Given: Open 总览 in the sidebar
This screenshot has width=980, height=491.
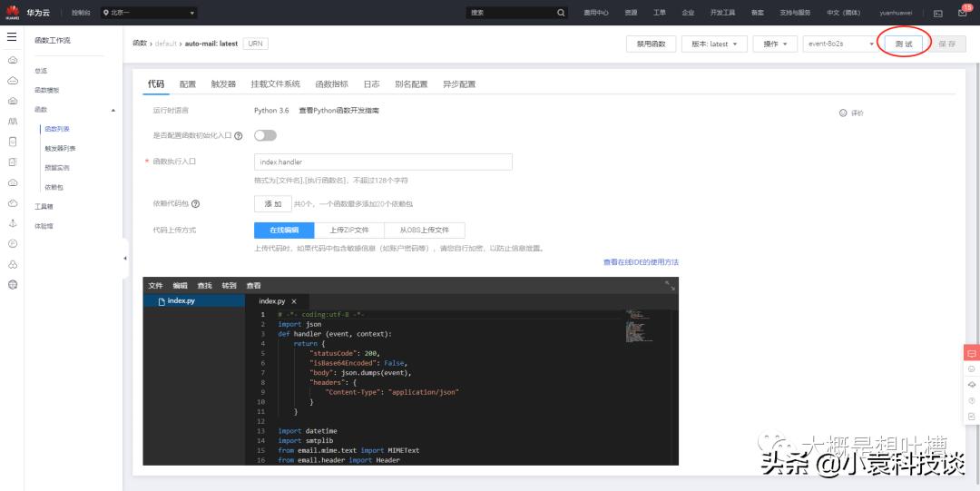Looking at the screenshot, I should tap(41, 72).
